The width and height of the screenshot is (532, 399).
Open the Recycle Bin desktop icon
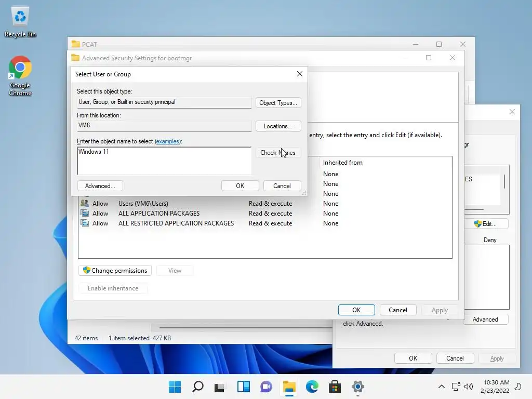tap(20, 22)
